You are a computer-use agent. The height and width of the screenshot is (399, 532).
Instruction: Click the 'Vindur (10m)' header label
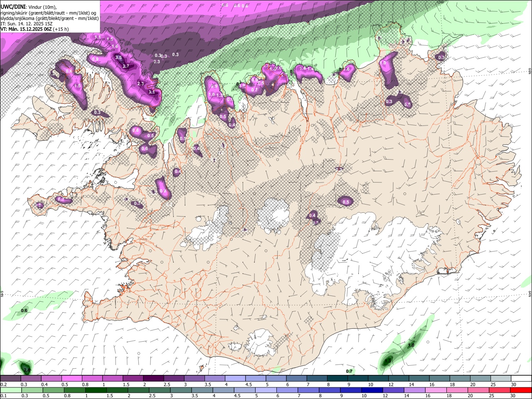click(x=42, y=7)
